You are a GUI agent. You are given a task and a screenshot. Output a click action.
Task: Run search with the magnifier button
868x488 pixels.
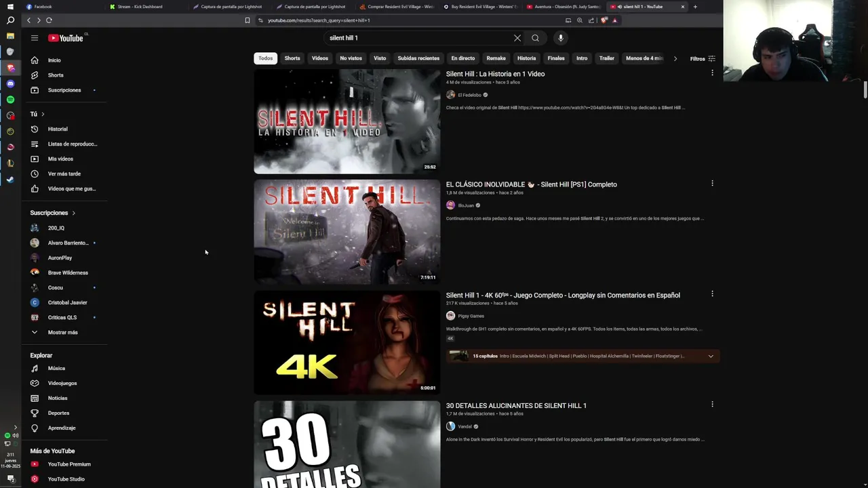[535, 38]
